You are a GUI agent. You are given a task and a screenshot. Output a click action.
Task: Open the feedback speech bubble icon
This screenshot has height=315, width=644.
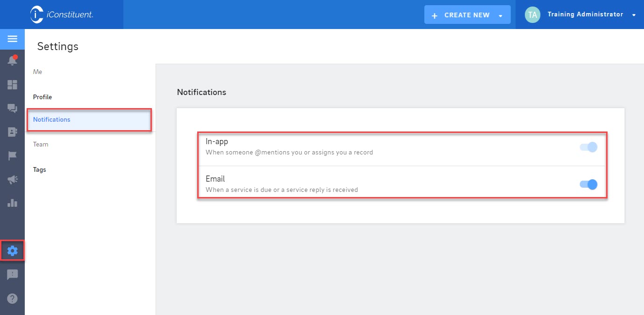(x=12, y=275)
